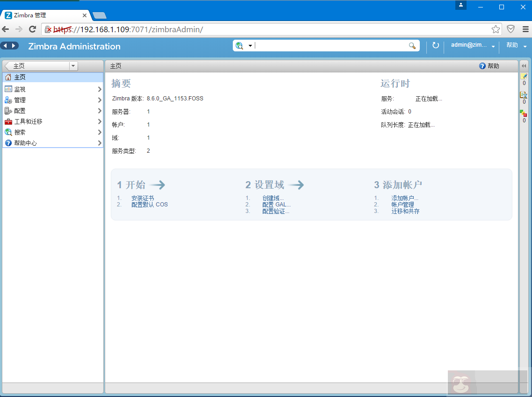Open the 安装证书 link under 开始

[x=144, y=198]
